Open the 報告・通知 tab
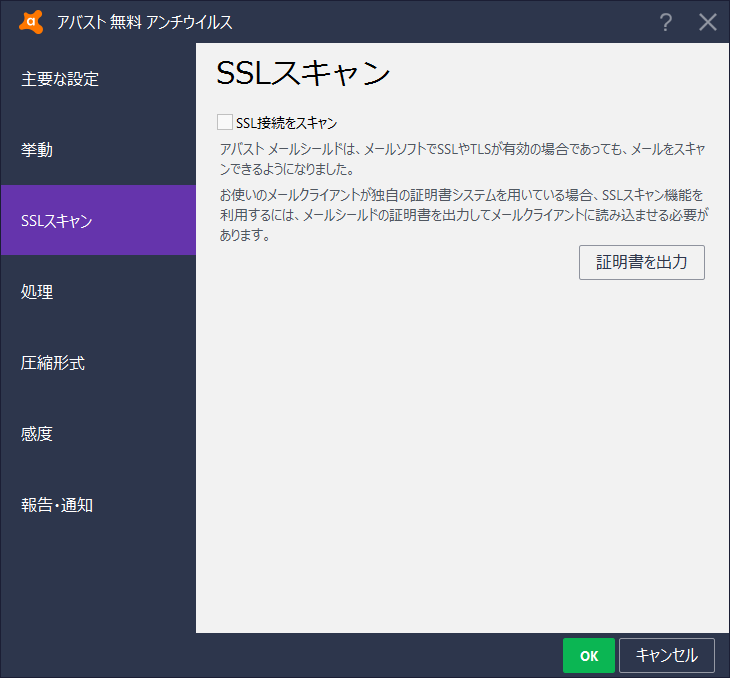 pyautogui.click(x=98, y=505)
